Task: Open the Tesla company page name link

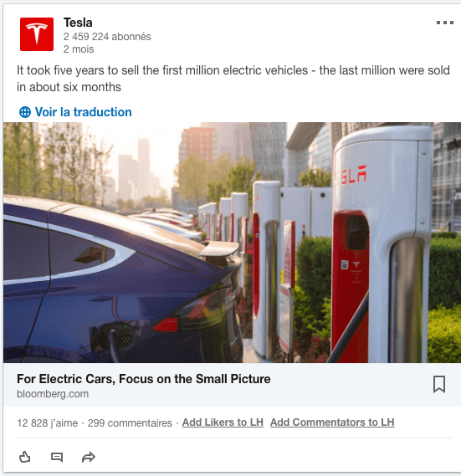Action: [78, 23]
